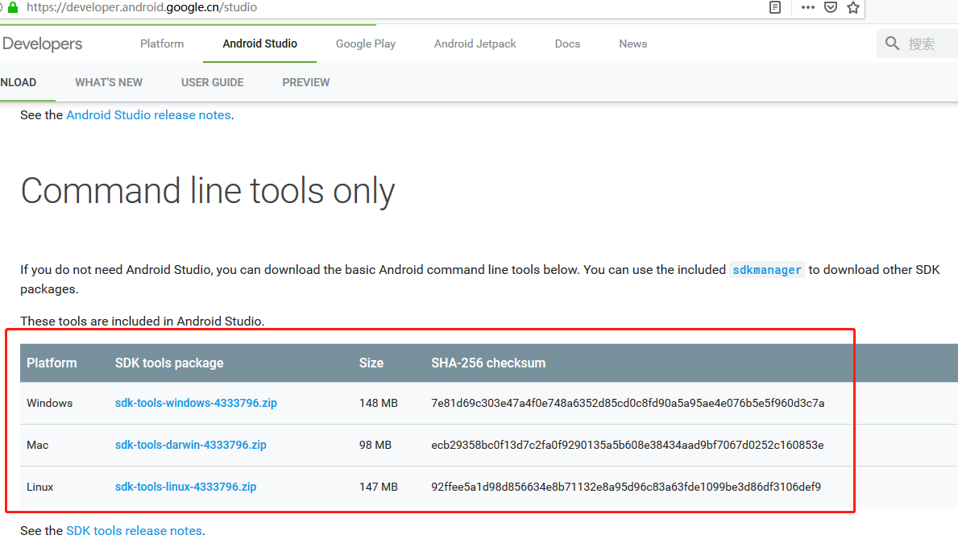The width and height of the screenshot is (958, 560).
Task: Save page to Pocket icon
Action: 831,7
